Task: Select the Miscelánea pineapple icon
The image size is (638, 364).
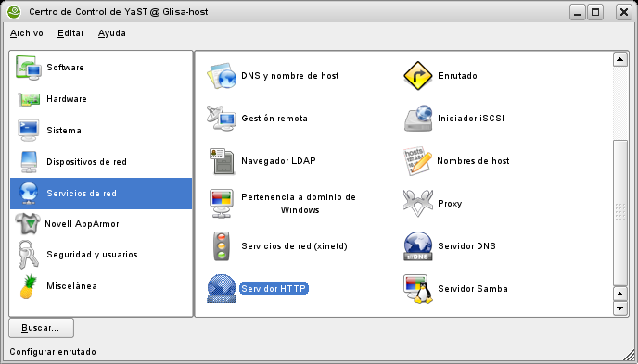Action: [x=29, y=286]
